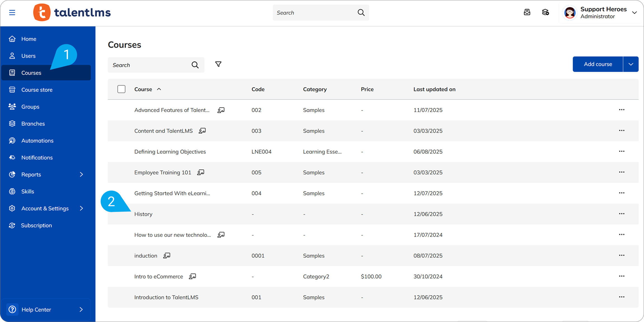Open the layers icon beside the inbox

click(545, 12)
